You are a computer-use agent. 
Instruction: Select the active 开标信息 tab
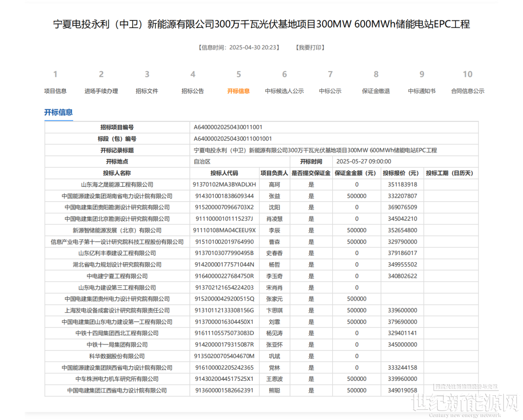pos(238,91)
